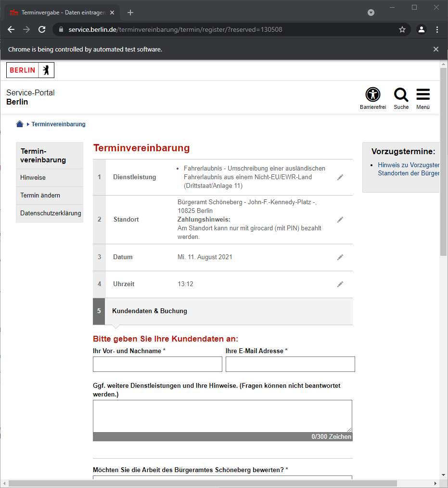This screenshot has width=448, height=488.
Task: Open the Chrome profile icon
Action: 421,29
